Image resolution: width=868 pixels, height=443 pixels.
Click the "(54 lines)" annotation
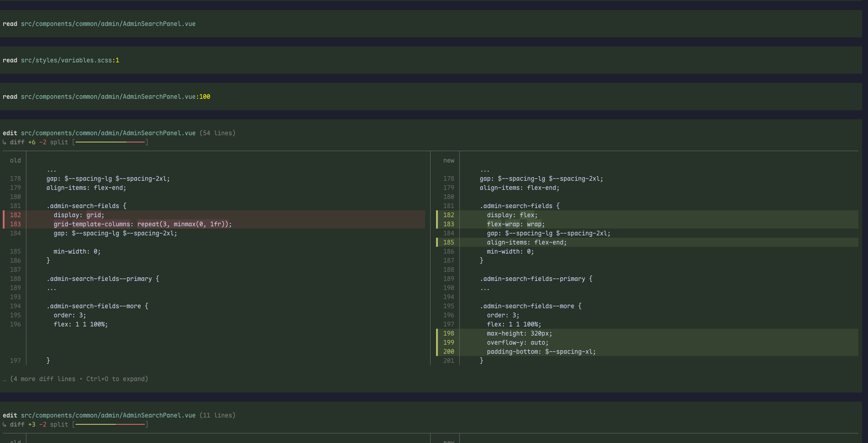click(x=218, y=133)
